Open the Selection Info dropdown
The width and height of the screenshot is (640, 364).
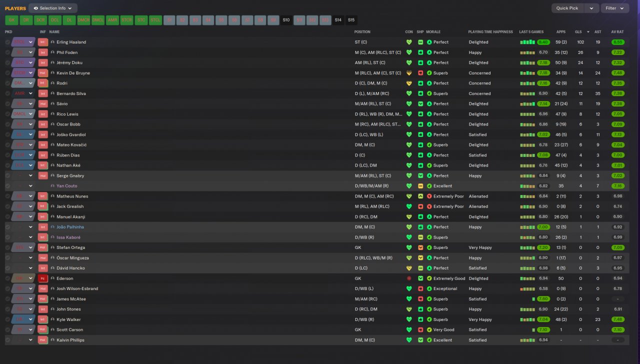tap(53, 8)
